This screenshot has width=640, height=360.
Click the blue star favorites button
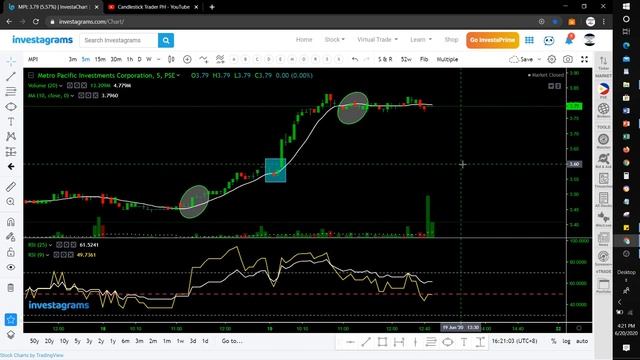click(11, 320)
